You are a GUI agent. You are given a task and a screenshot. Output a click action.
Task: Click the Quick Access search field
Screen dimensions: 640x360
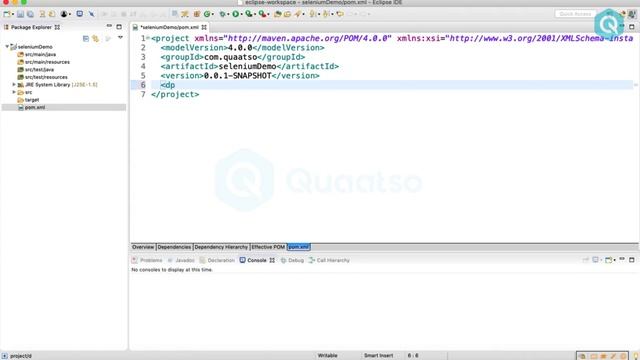[x=575, y=14]
